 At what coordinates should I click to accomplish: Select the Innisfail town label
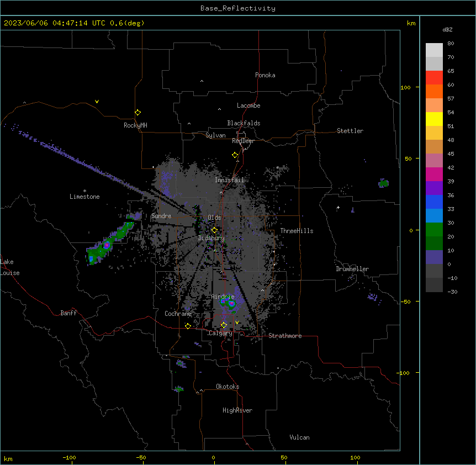tap(229, 180)
